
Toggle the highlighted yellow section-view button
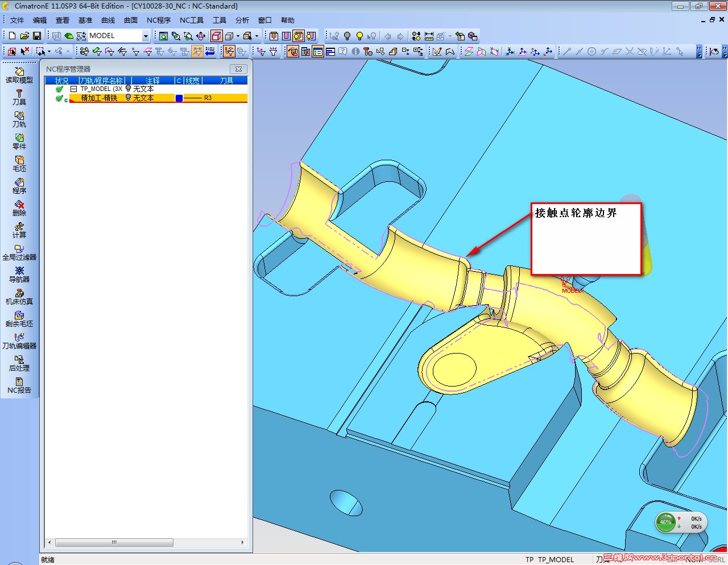pos(299,35)
